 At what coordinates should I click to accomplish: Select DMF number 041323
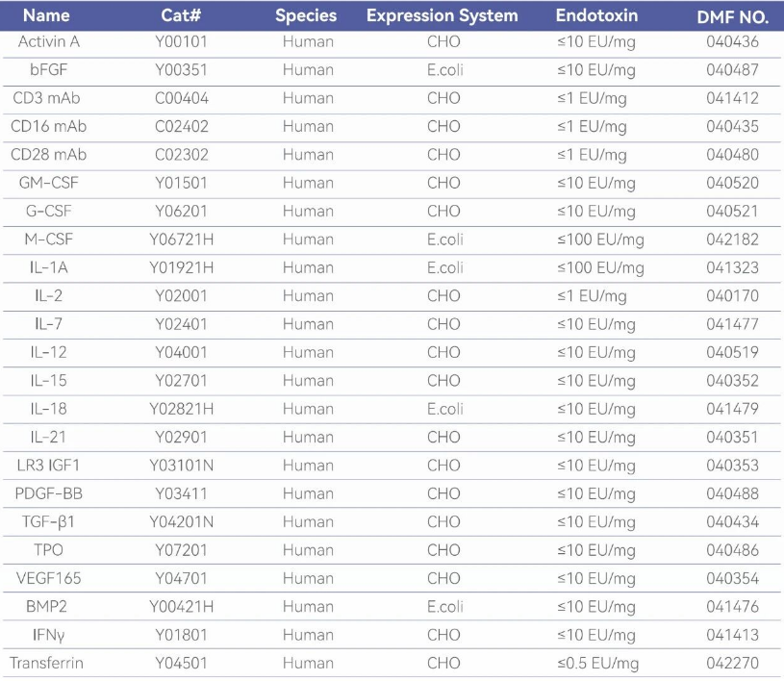coord(732,267)
